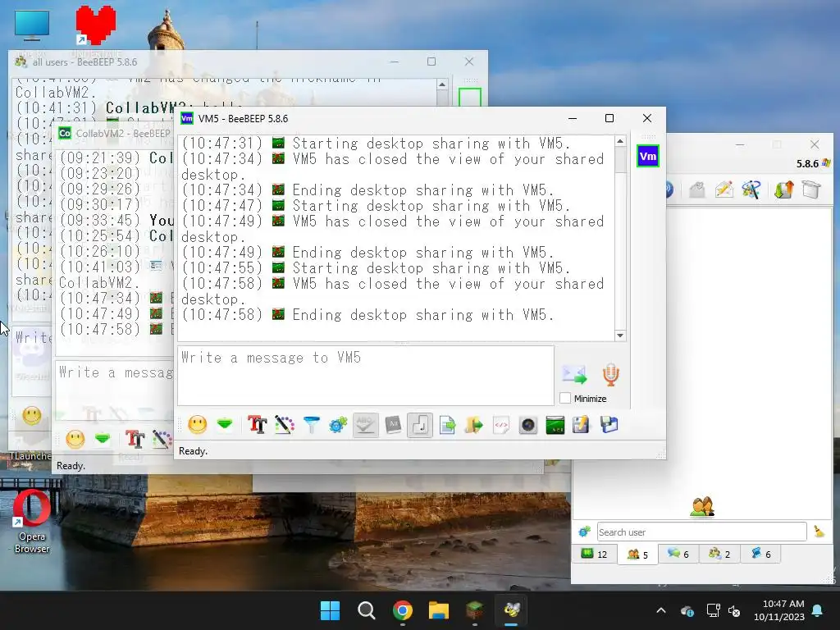Click the all users - BeeBEEP window title
The width and height of the screenshot is (840, 630).
84,62
